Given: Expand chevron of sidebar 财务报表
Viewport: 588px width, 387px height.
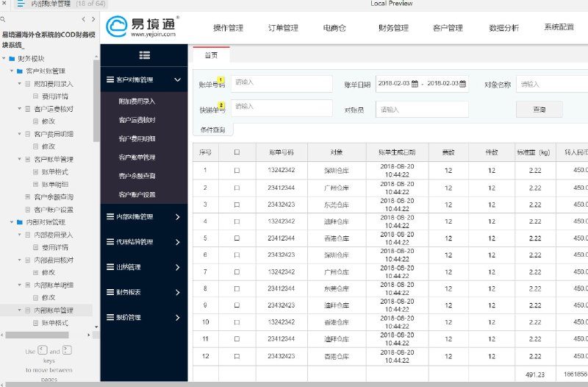Looking at the screenshot, I should (178, 292).
